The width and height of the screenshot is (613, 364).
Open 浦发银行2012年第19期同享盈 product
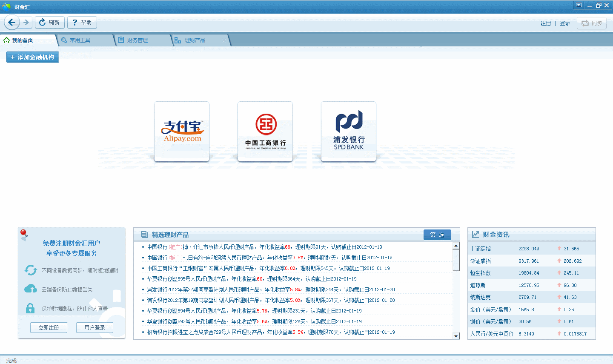coord(271,300)
